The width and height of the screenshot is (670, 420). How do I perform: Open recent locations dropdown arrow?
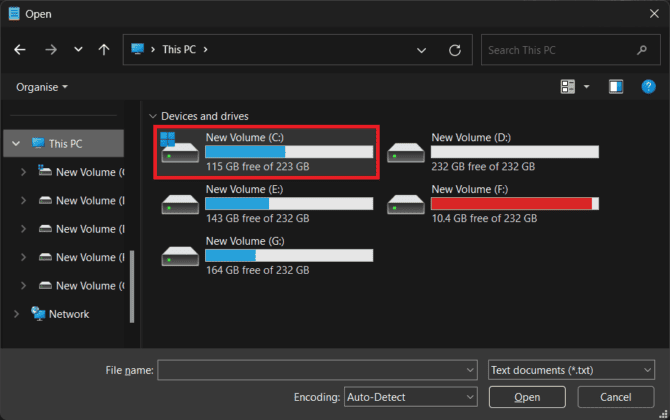[x=79, y=49]
